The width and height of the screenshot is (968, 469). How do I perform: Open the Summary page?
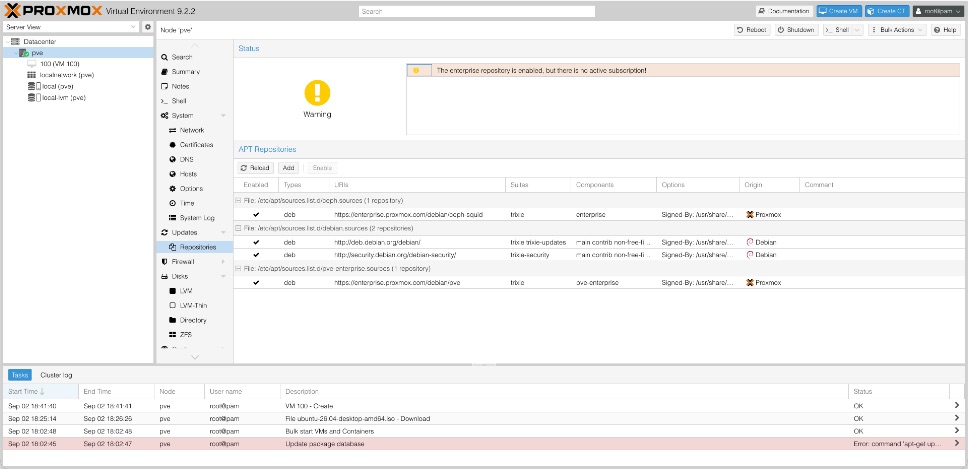pyautogui.click(x=193, y=72)
